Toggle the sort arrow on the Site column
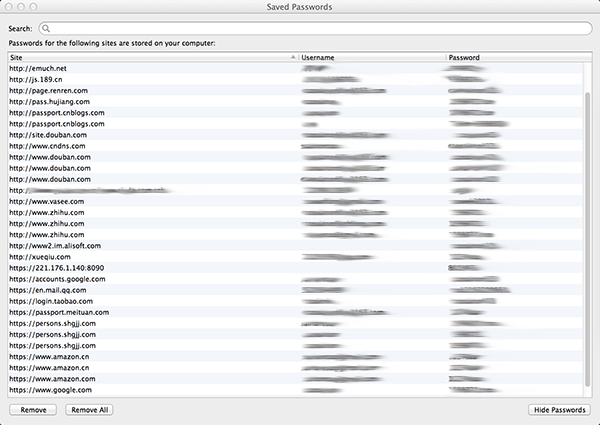 pyautogui.click(x=293, y=57)
